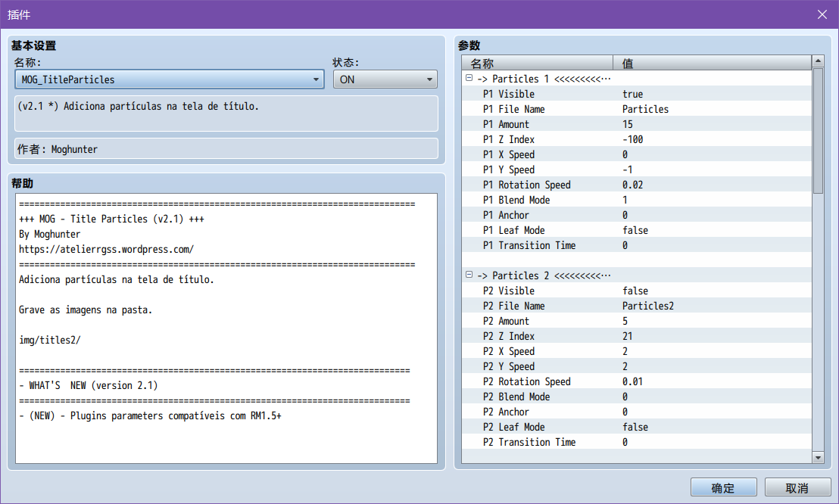Close the 插件 plugin dialog

point(822,14)
